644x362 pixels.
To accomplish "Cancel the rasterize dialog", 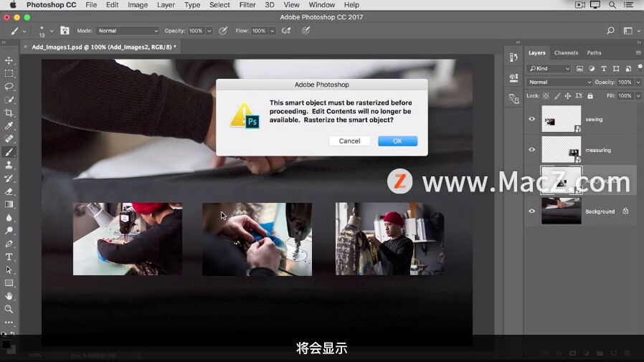I will click(349, 140).
